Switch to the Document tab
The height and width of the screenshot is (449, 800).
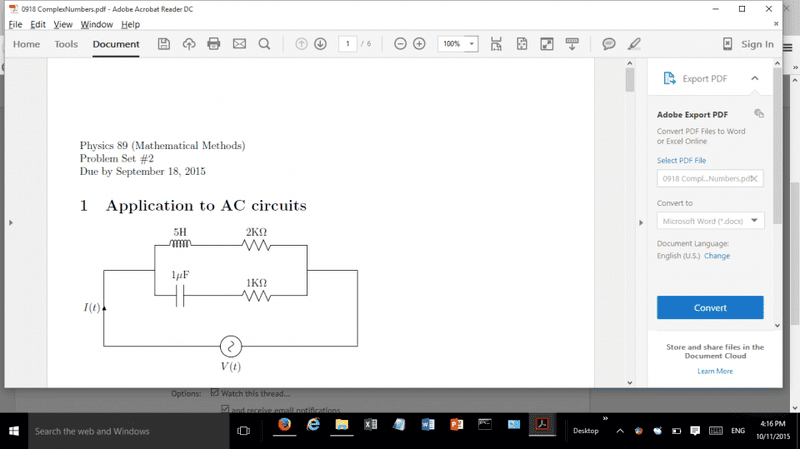point(116,44)
